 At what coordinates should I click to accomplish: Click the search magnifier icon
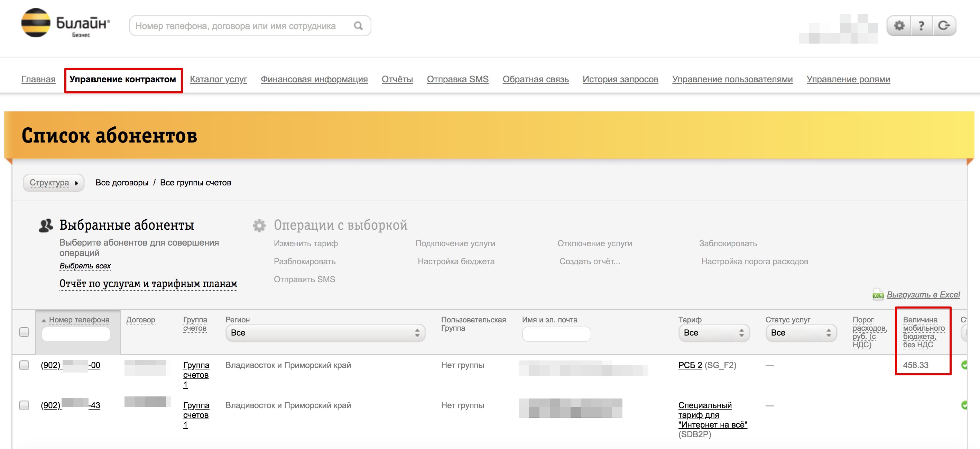pos(358,26)
